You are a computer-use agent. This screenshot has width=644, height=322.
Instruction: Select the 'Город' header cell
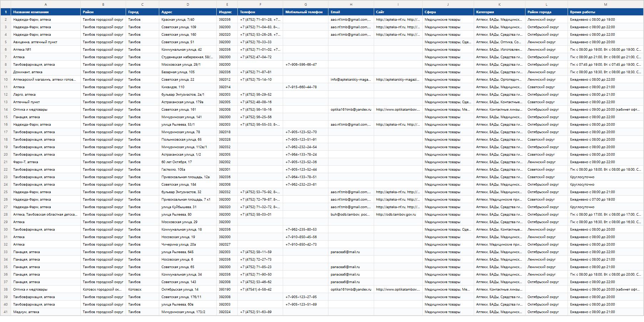(142, 12)
